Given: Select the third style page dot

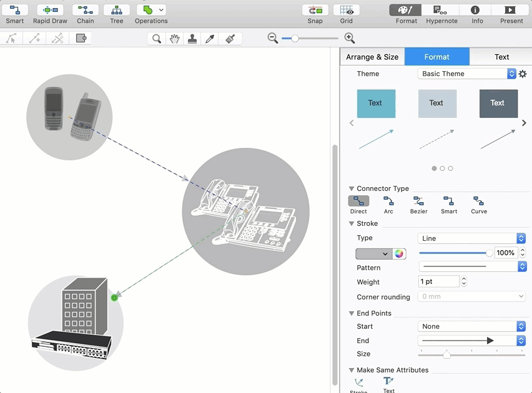Looking at the screenshot, I should click(450, 168).
